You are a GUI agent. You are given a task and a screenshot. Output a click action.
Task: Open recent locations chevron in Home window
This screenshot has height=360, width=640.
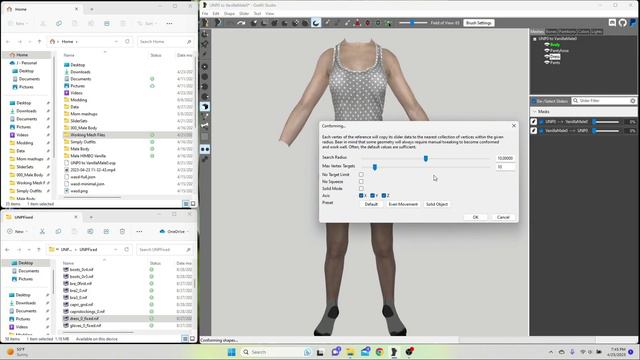pos(30,42)
